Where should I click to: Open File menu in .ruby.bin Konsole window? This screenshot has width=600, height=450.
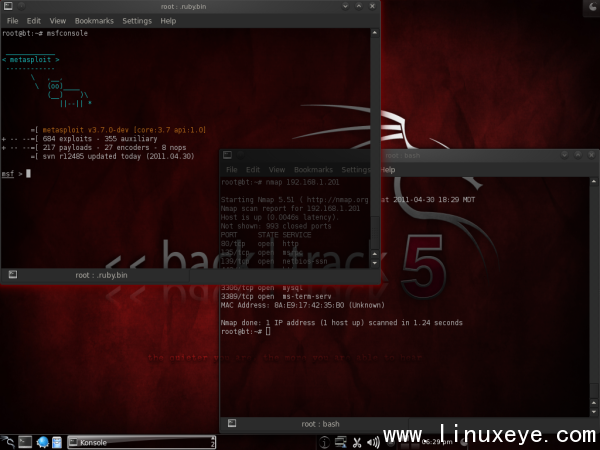pos(13,21)
